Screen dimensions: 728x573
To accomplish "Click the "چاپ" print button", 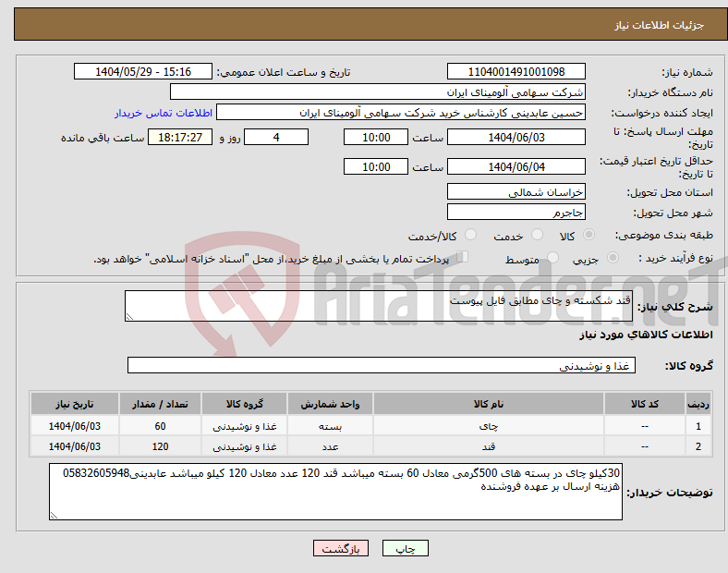I will tap(406, 548).
